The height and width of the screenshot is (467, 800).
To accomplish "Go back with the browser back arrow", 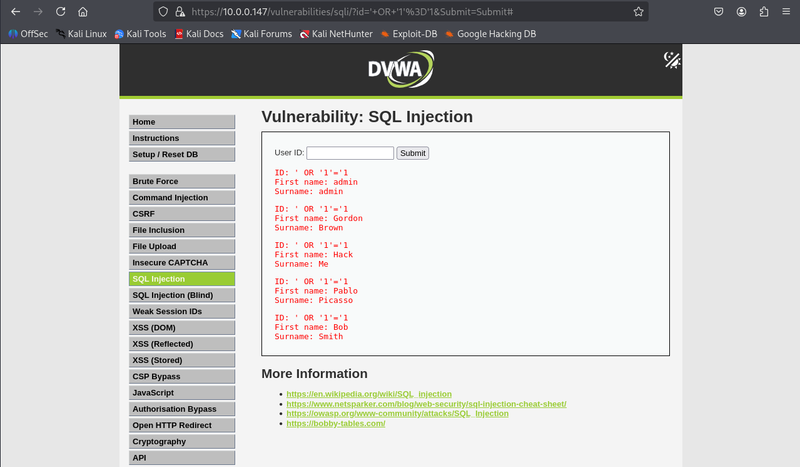I will click(x=15, y=11).
